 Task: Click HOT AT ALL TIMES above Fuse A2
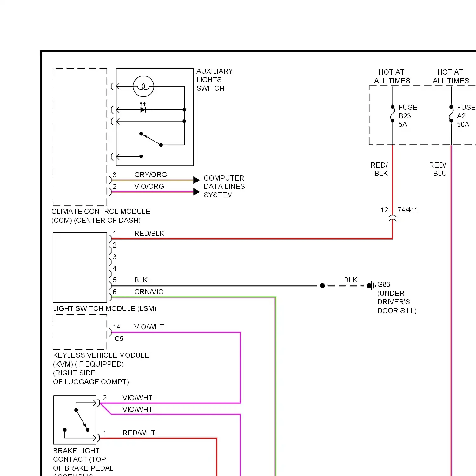[451, 76]
